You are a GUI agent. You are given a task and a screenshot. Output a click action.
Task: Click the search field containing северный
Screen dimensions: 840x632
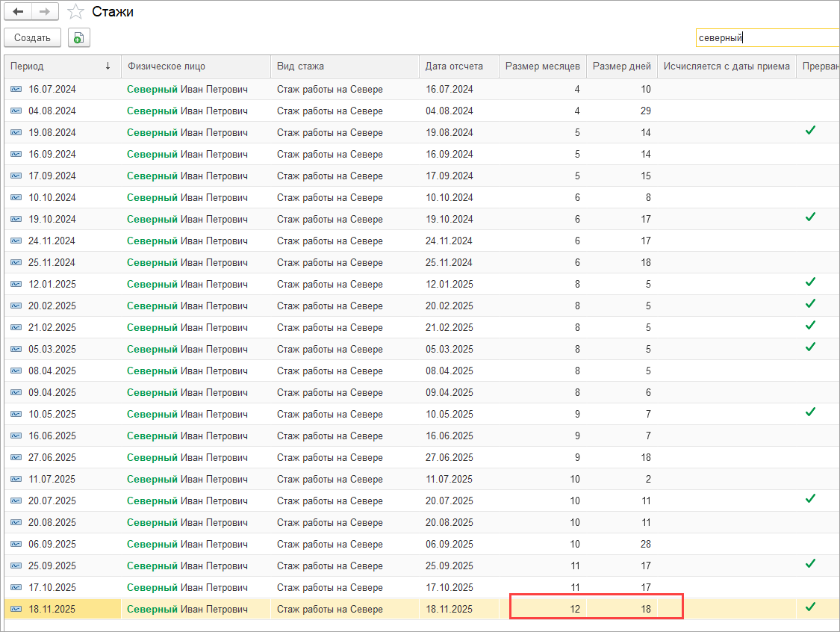(x=765, y=38)
